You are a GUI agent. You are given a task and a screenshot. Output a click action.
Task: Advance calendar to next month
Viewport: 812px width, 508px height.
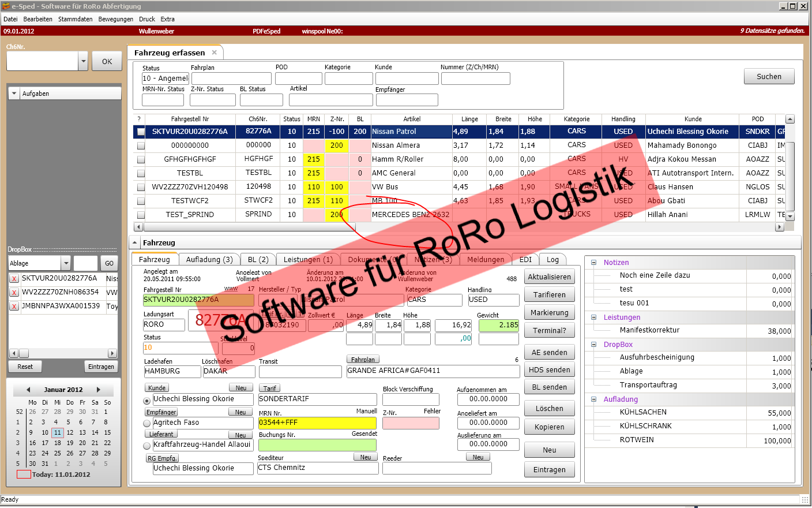99,390
